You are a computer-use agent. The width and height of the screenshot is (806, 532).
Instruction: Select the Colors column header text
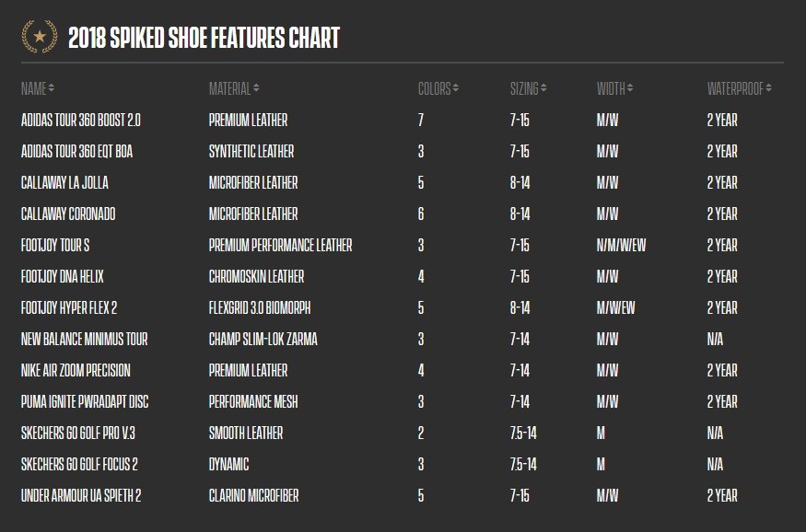point(435,89)
